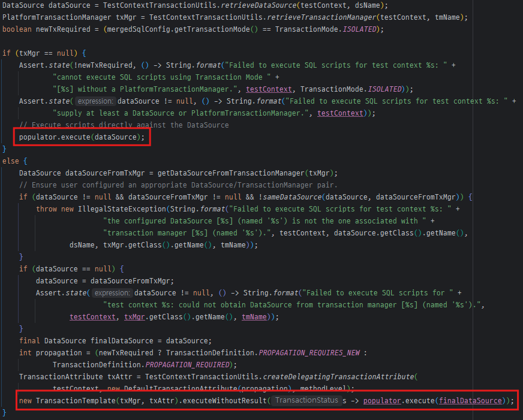Click the TransactionStatus inlay type hint
523x420 pixels.
[306, 400]
